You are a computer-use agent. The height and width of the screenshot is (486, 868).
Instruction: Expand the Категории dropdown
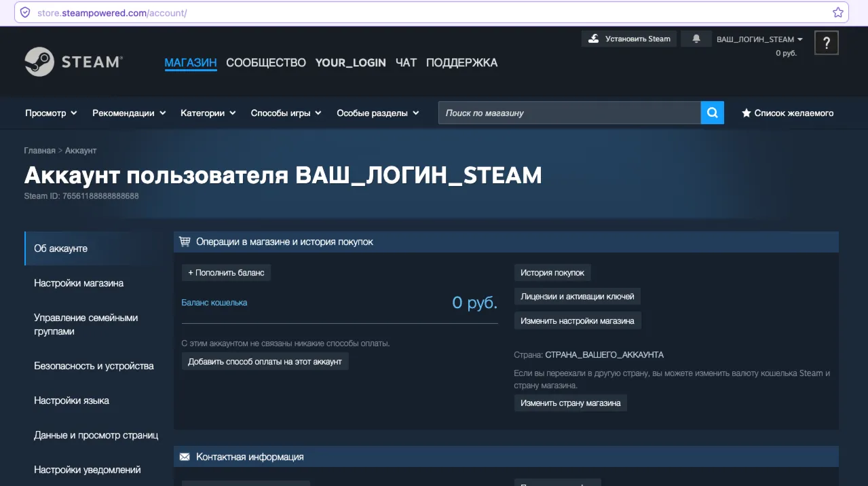208,113
